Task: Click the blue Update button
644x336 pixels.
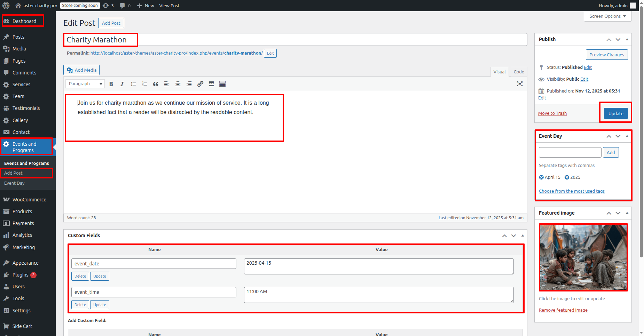Action: [x=615, y=113]
